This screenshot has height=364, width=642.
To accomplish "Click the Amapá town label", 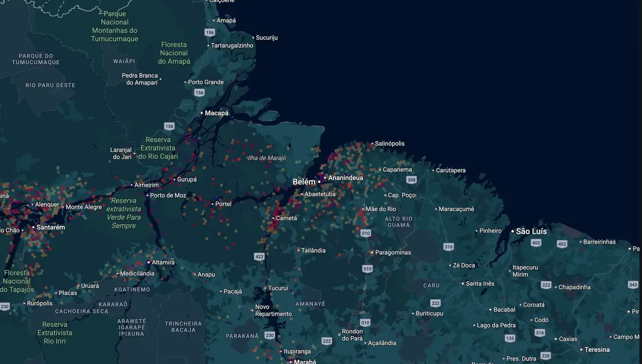I will click(x=226, y=21).
